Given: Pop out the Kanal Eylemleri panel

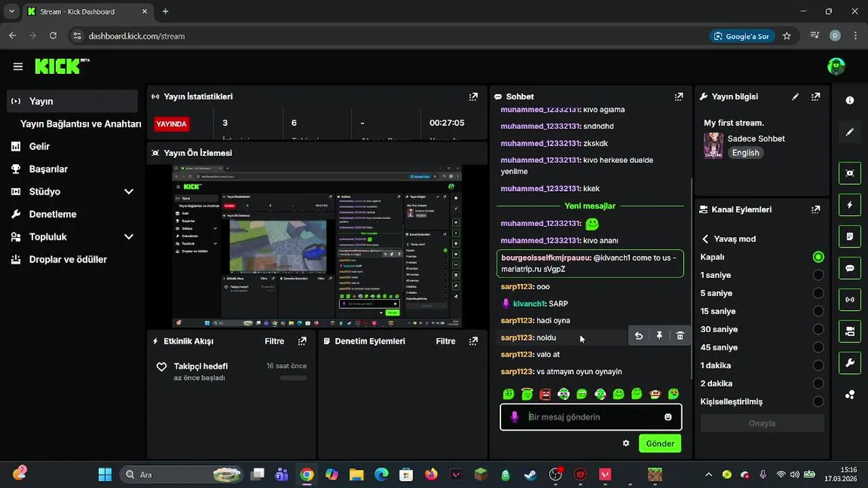Looking at the screenshot, I should pos(816,209).
